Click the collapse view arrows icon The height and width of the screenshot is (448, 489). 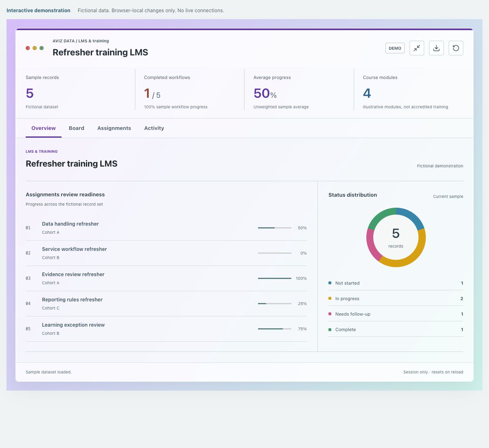(x=417, y=48)
